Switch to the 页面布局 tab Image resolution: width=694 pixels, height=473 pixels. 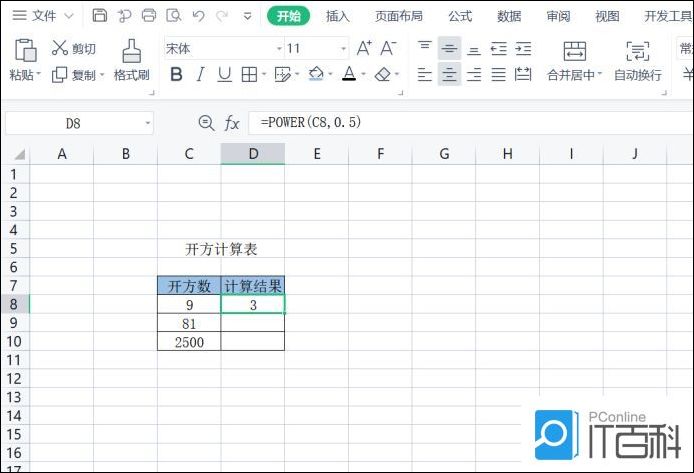click(x=399, y=16)
